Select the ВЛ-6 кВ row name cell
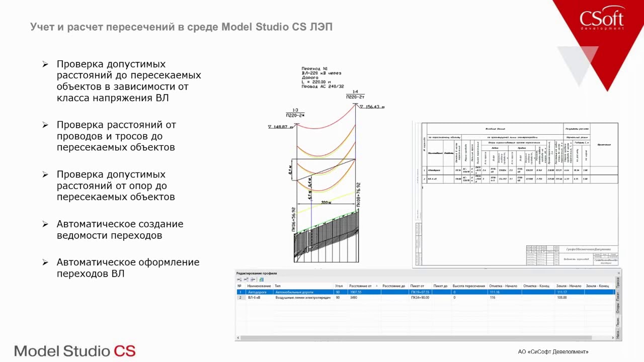644x362 pixels. point(260,298)
